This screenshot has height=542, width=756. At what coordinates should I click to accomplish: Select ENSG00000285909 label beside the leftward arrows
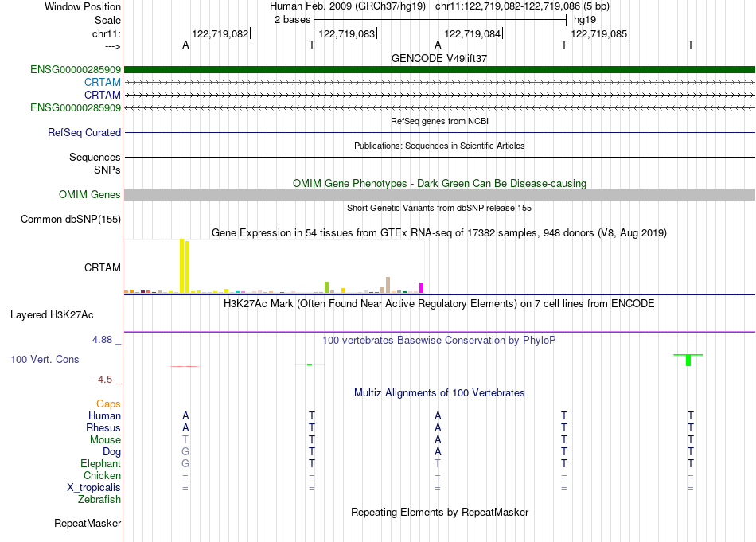[x=76, y=107]
